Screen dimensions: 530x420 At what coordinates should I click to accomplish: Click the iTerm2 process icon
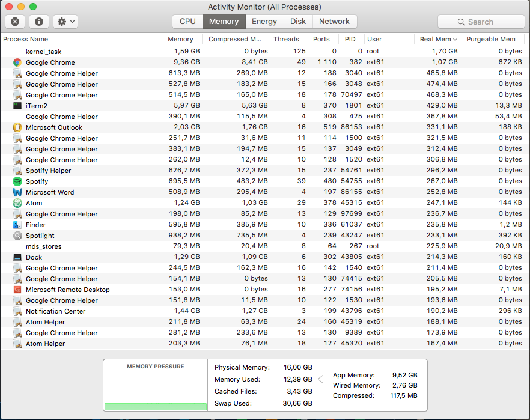pos(17,106)
